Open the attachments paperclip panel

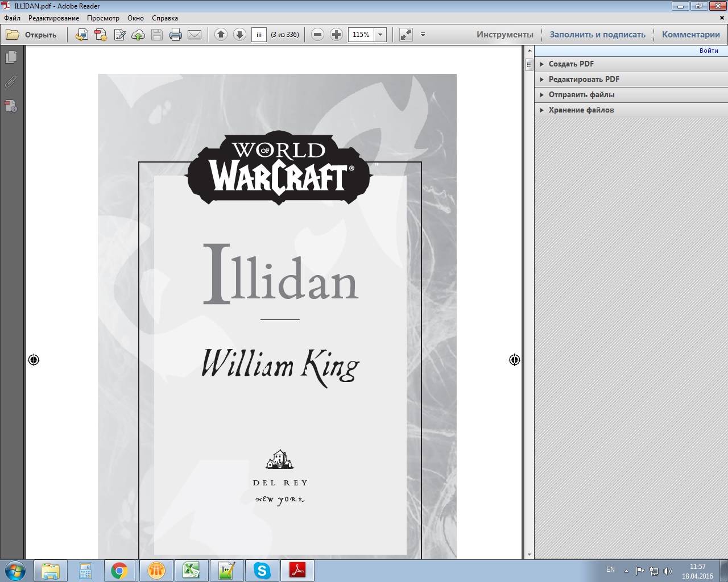click(x=11, y=82)
